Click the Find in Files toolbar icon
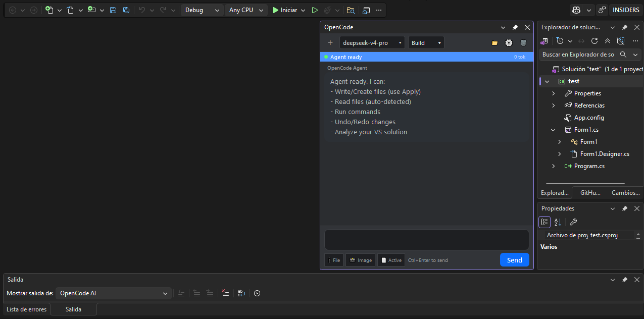Image resolution: width=644 pixels, height=319 pixels. (x=351, y=10)
